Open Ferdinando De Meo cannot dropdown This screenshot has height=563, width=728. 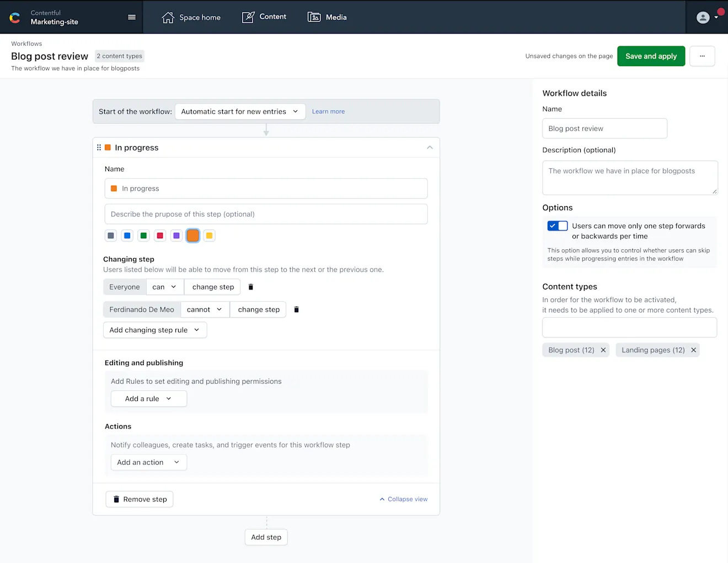point(205,309)
